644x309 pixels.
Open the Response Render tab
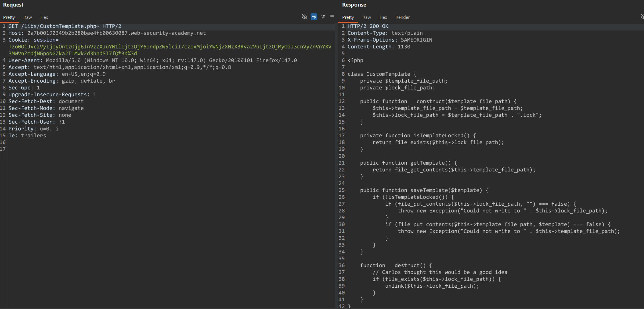[x=402, y=17]
